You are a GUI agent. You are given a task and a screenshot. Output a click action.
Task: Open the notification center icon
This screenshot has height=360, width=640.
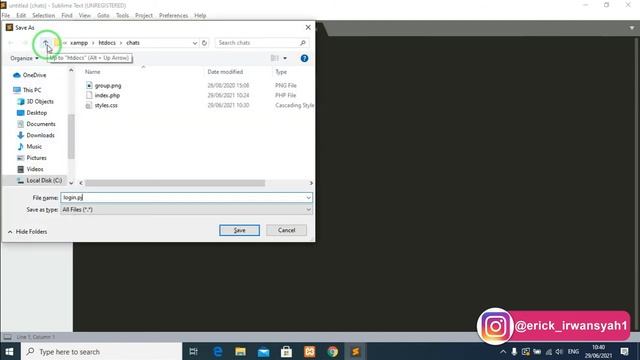coord(624,351)
